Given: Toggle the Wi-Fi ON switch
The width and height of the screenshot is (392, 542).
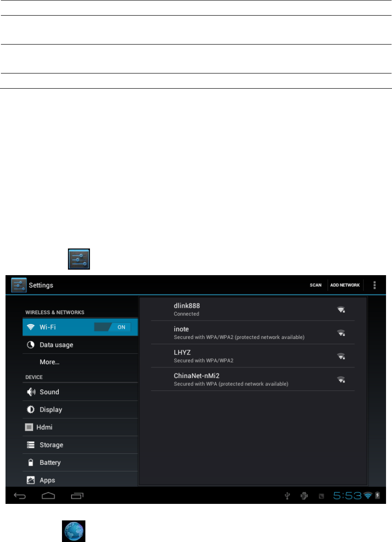Looking at the screenshot, I should [x=112, y=327].
